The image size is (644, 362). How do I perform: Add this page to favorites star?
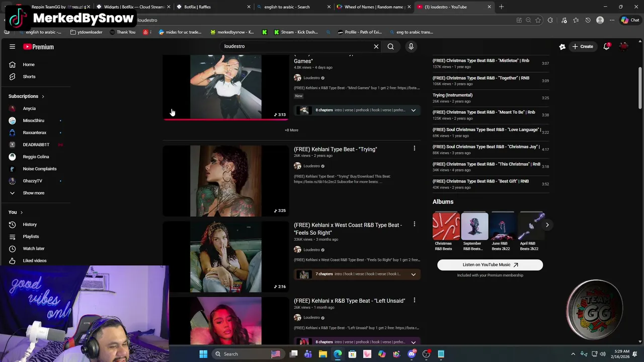pyautogui.click(x=538, y=20)
